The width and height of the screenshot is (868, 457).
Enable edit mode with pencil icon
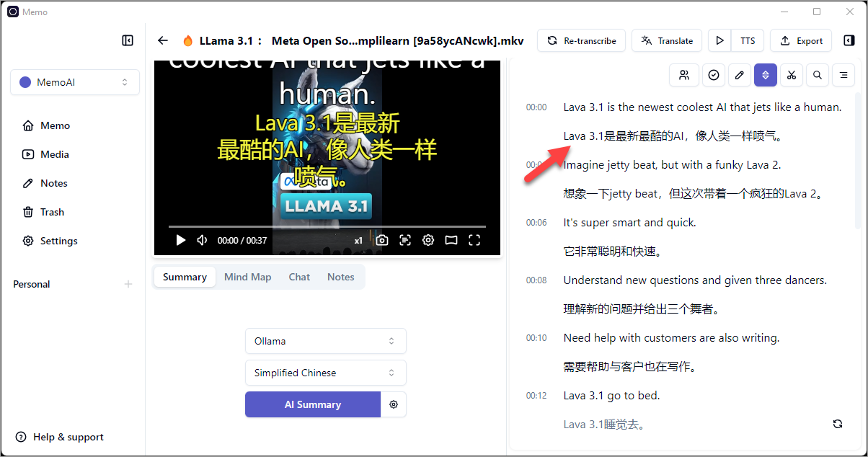click(x=739, y=75)
